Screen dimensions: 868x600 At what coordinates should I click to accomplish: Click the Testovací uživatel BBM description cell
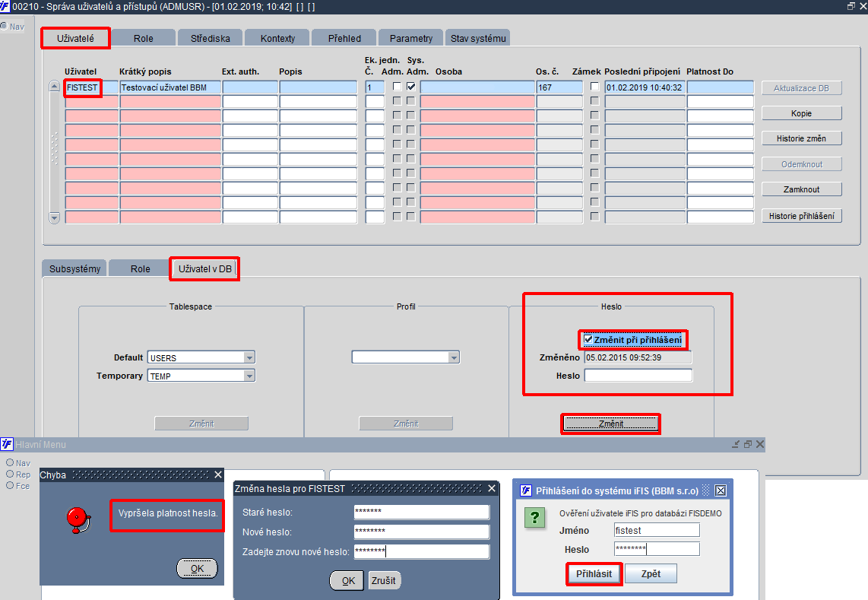click(170, 87)
